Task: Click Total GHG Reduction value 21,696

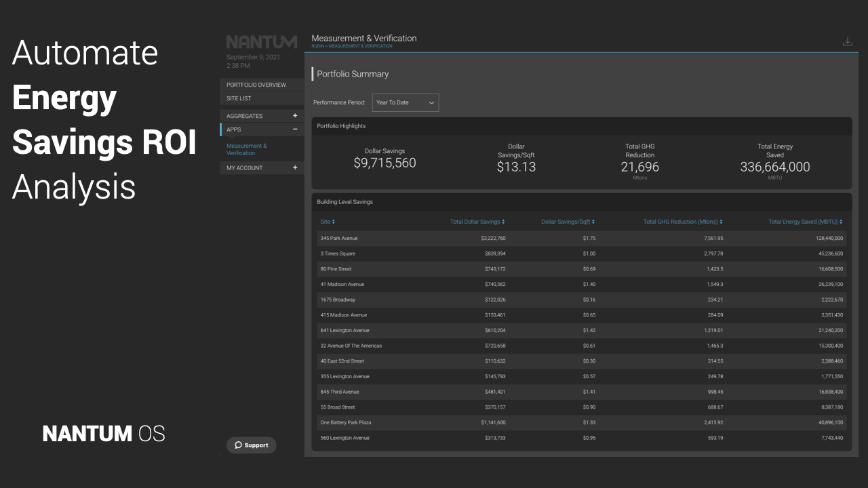Action: pyautogui.click(x=640, y=167)
